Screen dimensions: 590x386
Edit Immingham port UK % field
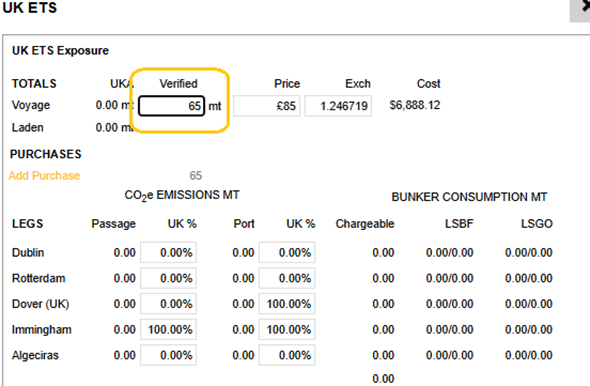pos(287,330)
